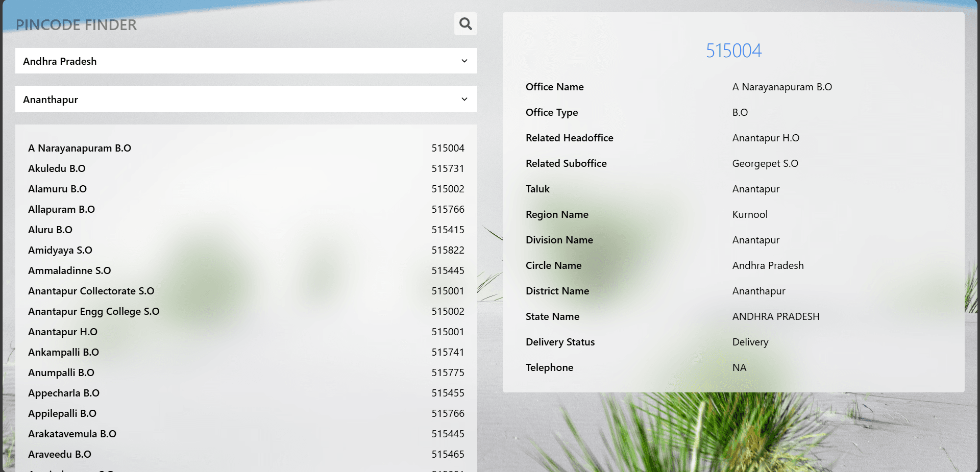Select Allapuram B.O entry
The image size is (980, 472).
point(246,209)
